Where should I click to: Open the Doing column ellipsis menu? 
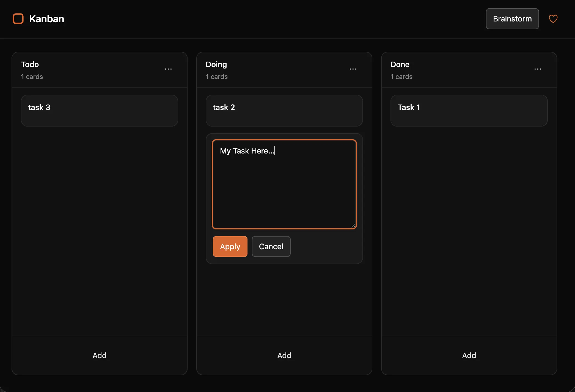[x=353, y=69]
